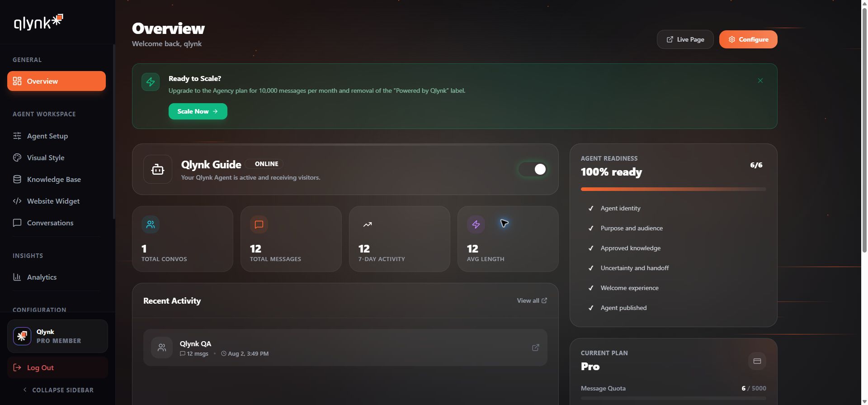Viewport: 868px width, 405px height.
Task: Click the '6/6' readiness count
Action: point(756,165)
